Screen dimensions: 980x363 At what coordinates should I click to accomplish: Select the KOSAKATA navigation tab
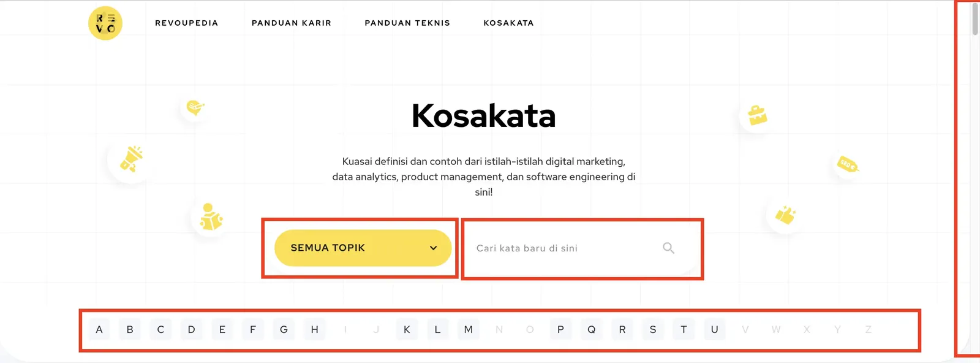(508, 23)
